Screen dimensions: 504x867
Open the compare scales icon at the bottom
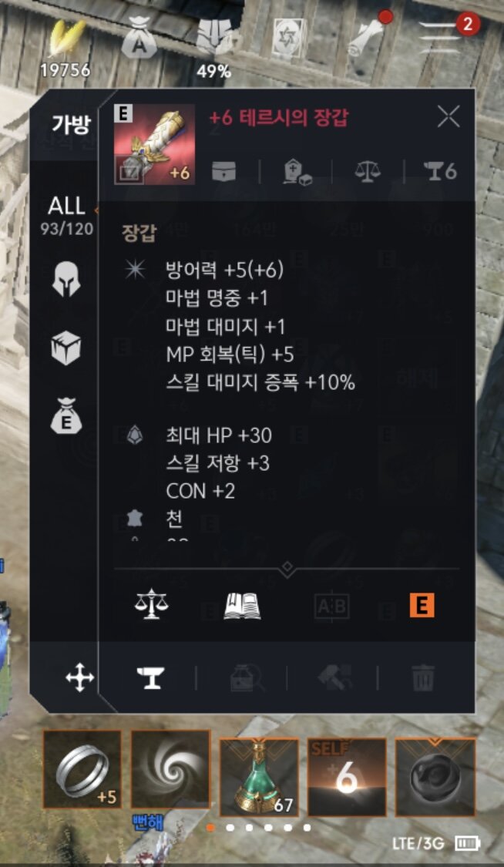coord(150,606)
